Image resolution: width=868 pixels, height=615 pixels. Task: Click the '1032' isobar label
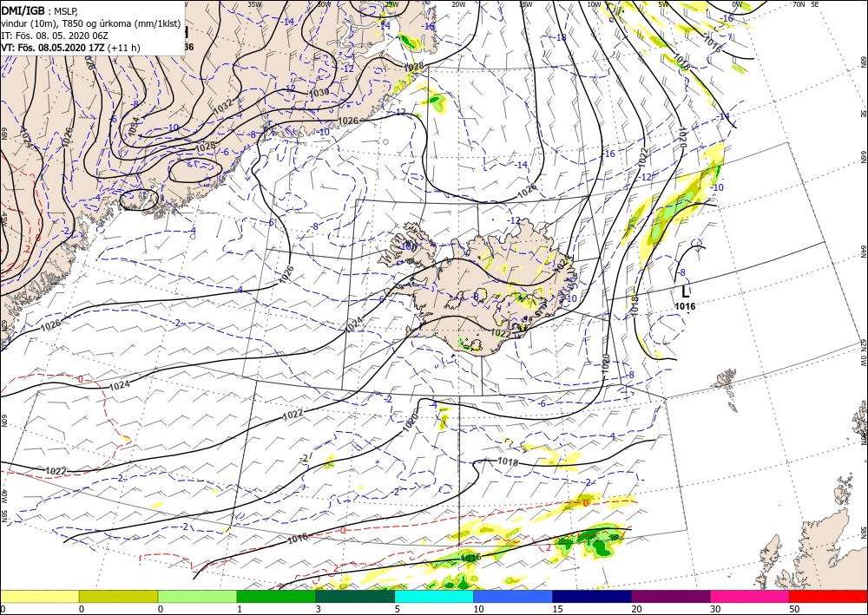click(x=223, y=105)
